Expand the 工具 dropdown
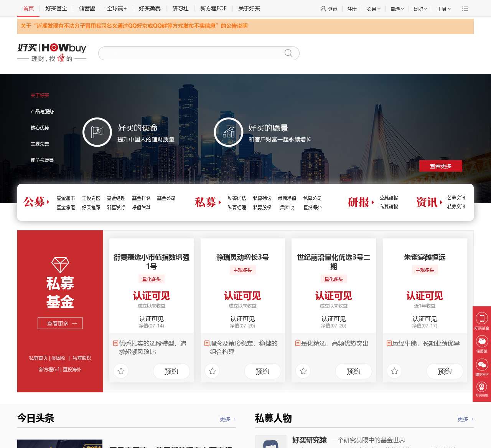This screenshot has height=448, width=491. [444, 9]
